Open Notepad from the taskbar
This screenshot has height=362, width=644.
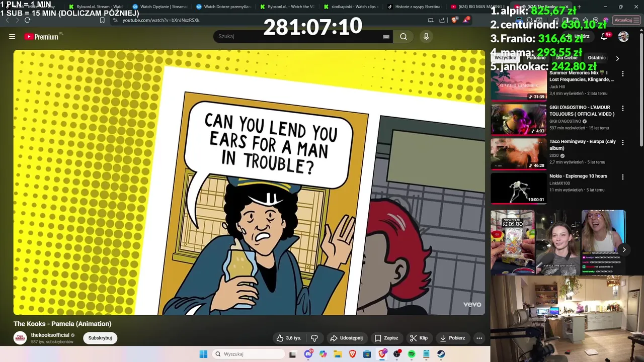point(426,354)
